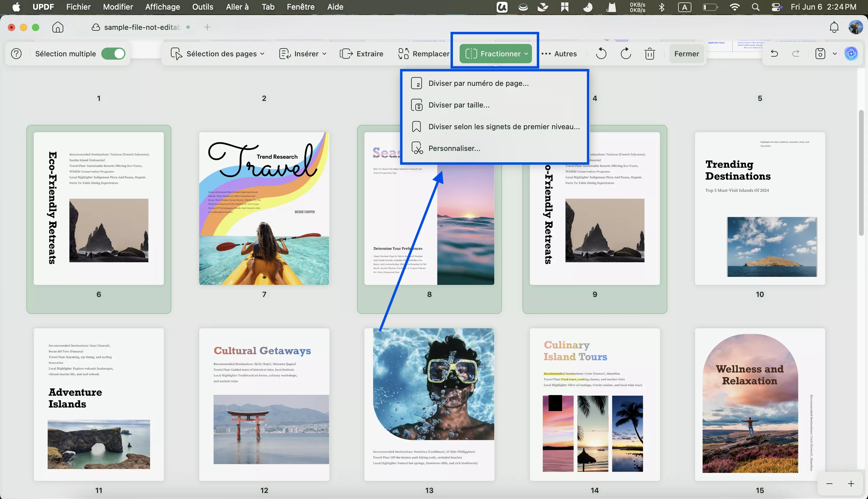Click the save icon

click(820, 54)
